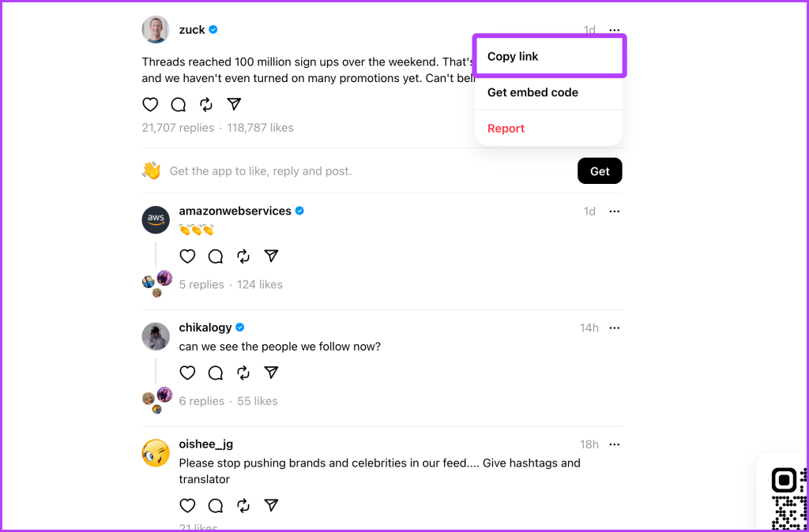This screenshot has width=809, height=532.
Task: Like zuck's post with heart icon
Action: click(150, 104)
